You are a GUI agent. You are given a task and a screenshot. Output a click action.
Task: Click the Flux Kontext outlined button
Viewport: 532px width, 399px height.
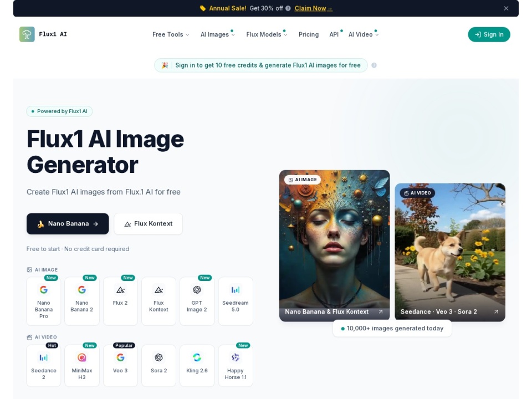[x=149, y=223]
